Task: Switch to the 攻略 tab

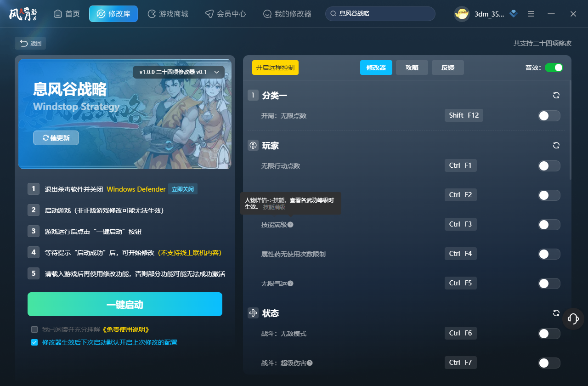Action: pos(412,68)
